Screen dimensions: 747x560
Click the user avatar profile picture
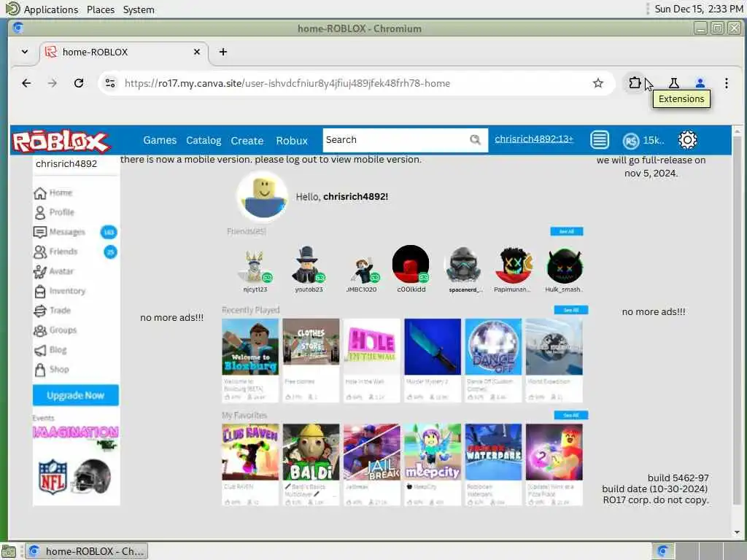(x=263, y=195)
